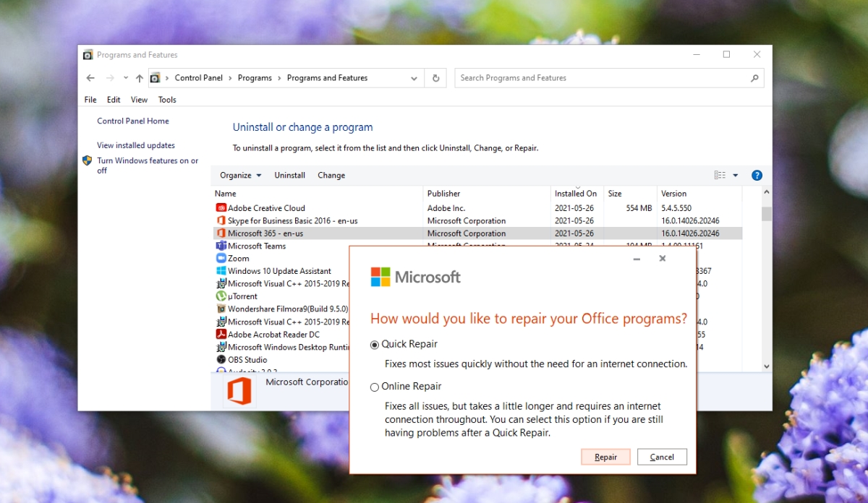Select the Microsoft Windows Desktop Runtime icon
The height and width of the screenshot is (503, 868).
[221, 347]
